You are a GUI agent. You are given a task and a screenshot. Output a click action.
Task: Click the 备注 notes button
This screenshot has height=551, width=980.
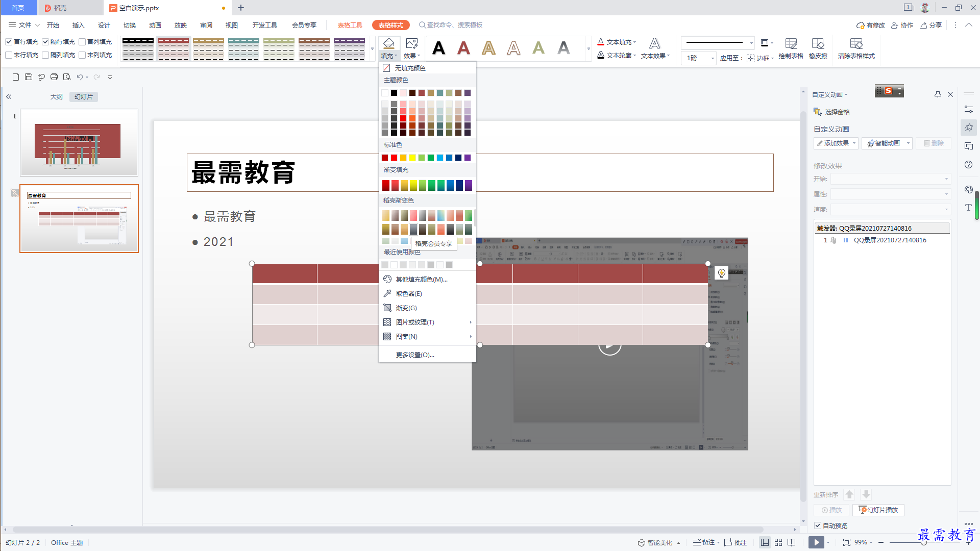(704, 542)
